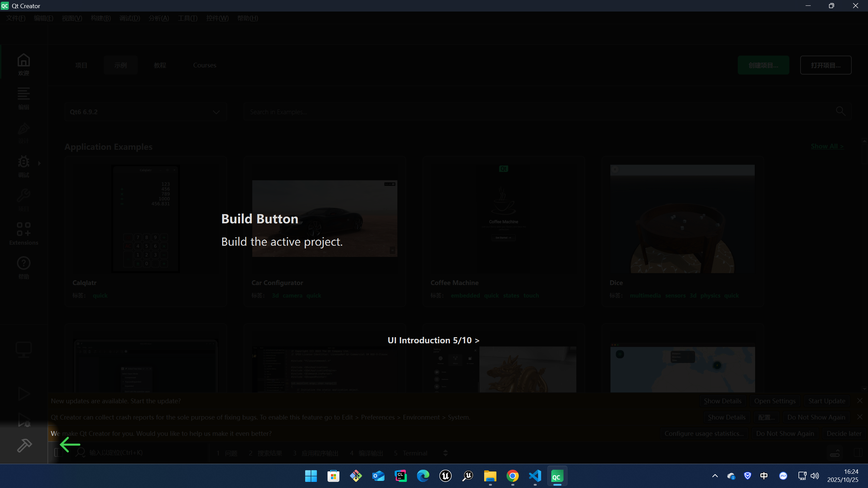Expand the Qt6 6.9.2 version dropdown
Image resolution: width=868 pixels, height=488 pixels.
[145, 112]
